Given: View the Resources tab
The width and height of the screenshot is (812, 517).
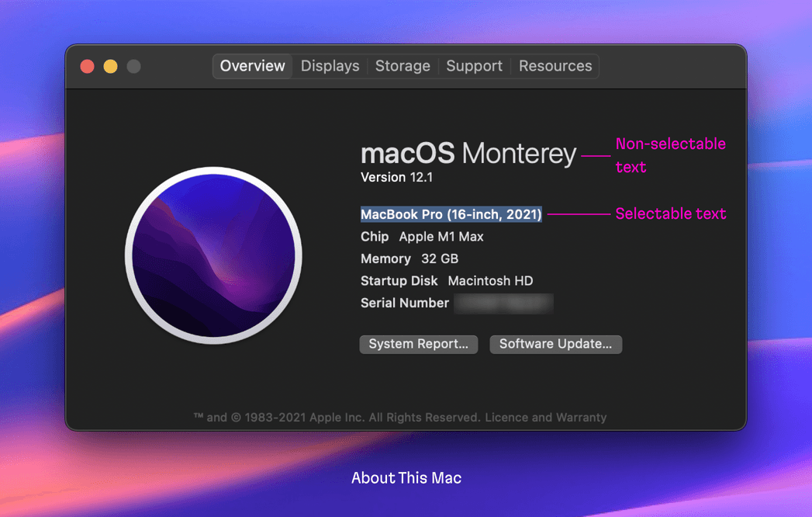Looking at the screenshot, I should pyautogui.click(x=555, y=66).
